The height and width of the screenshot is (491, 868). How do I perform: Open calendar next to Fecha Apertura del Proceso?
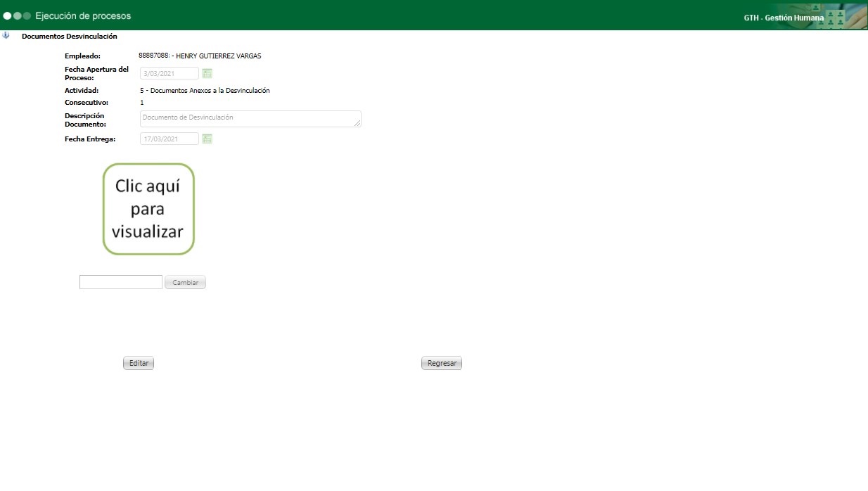[208, 73]
